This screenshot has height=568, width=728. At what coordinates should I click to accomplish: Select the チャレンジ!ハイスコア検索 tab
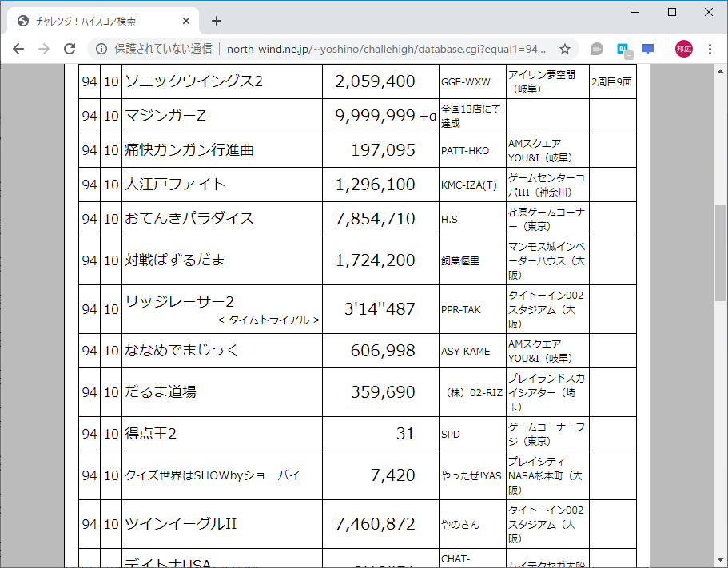[96, 21]
